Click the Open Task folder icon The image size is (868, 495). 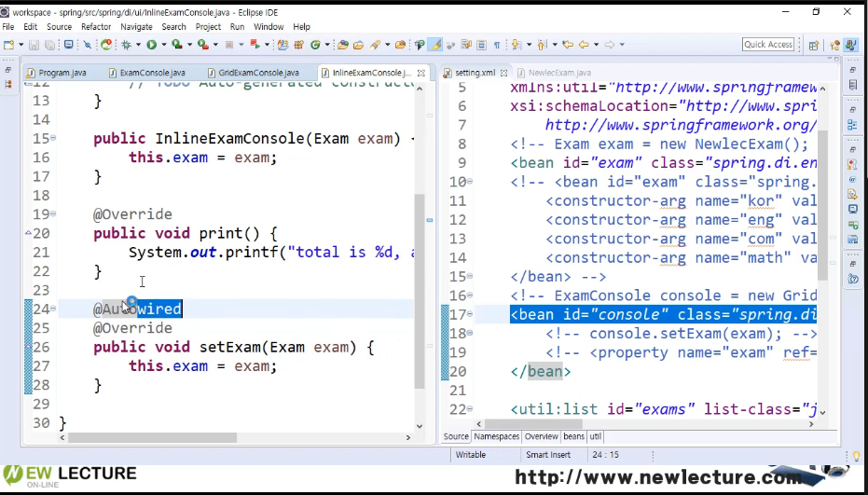[x=358, y=45]
